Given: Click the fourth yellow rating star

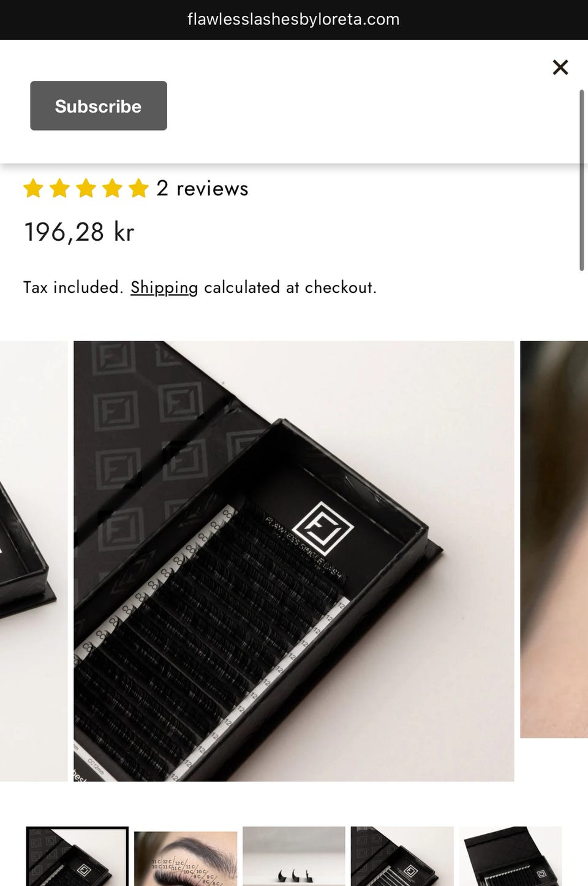Looking at the screenshot, I should click(x=112, y=188).
